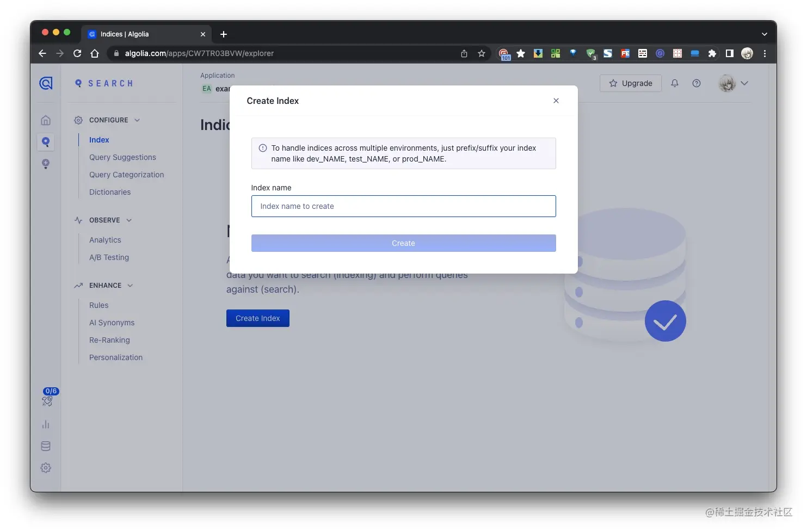Open A/B Testing page
Screen dimensions: 807x532
coord(109,257)
